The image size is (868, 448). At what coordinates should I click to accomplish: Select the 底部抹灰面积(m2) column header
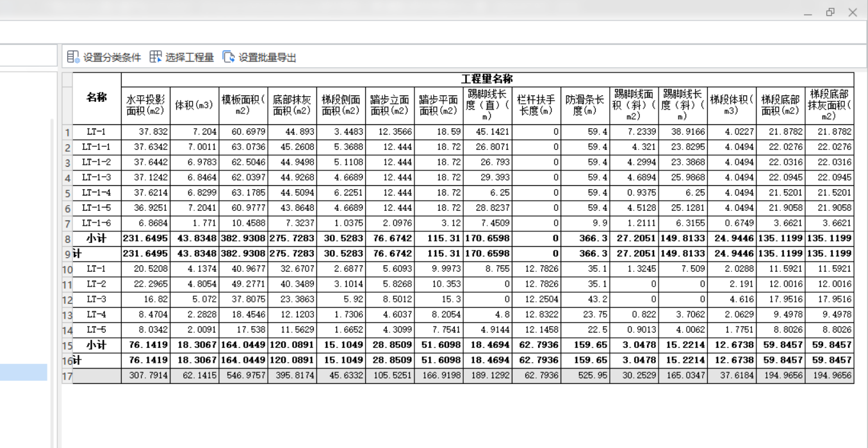[x=292, y=106]
